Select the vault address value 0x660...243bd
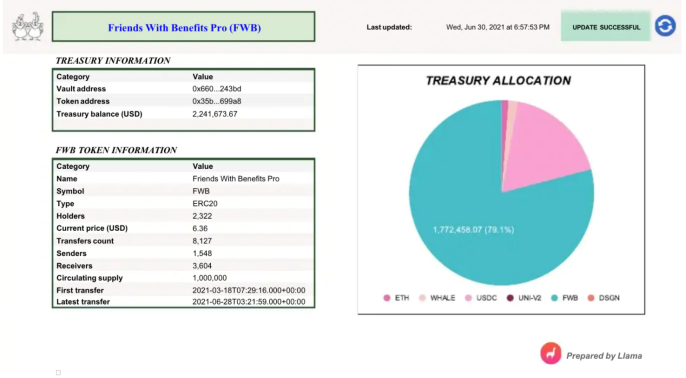Viewport: 686px width, 378px height. (217, 89)
